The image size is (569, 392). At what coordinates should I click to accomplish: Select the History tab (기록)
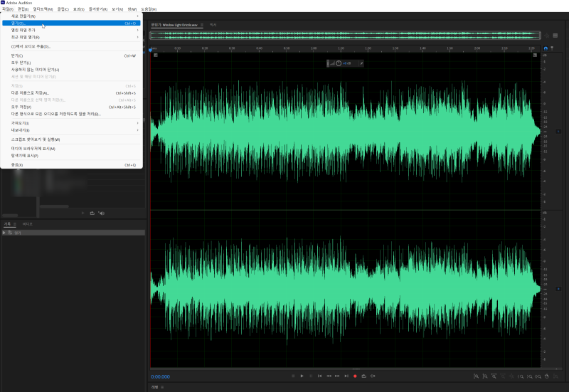7,224
